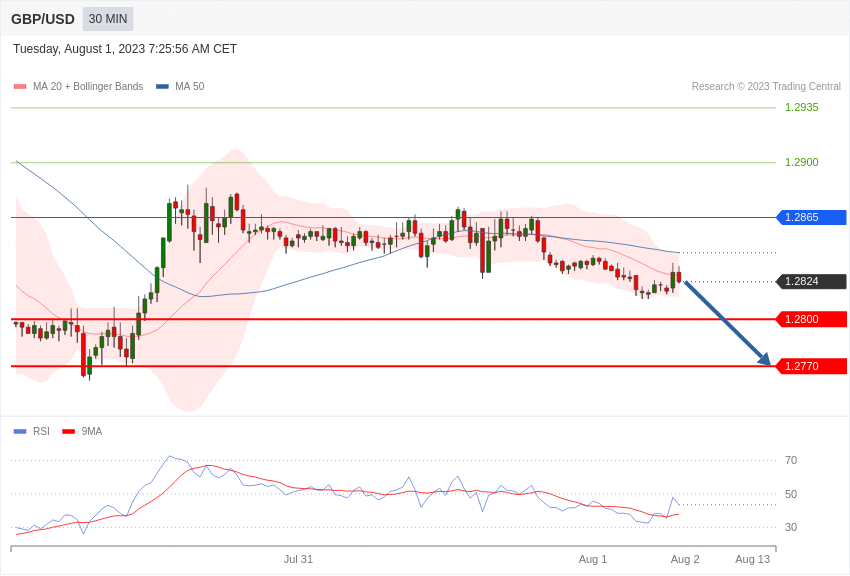Click the RSI 70 axis label
Image resolution: width=850 pixels, height=576 pixels.
pyautogui.click(x=791, y=460)
